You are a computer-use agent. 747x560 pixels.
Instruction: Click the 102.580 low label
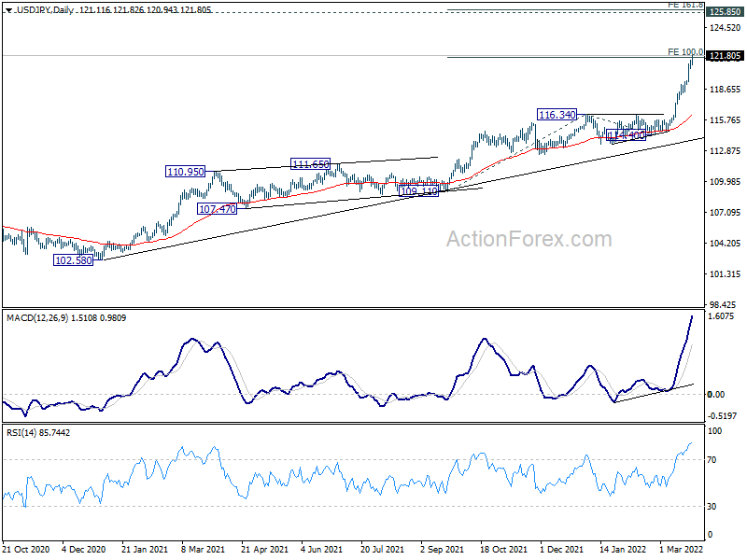pyautogui.click(x=74, y=260)
